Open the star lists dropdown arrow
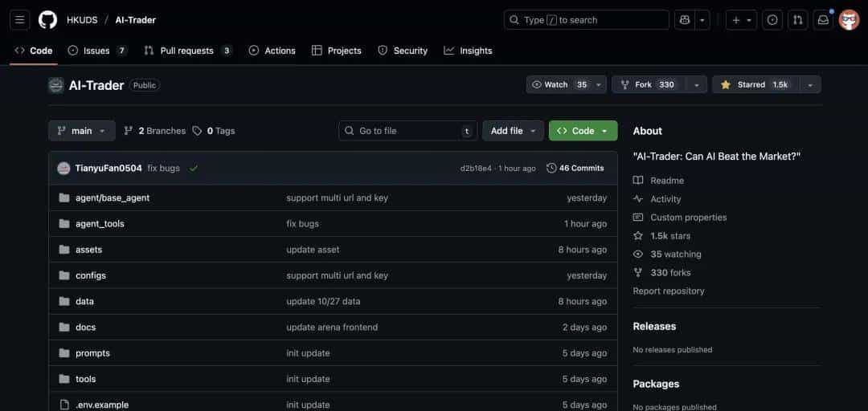The image size is (868, 411). point(810,84)
